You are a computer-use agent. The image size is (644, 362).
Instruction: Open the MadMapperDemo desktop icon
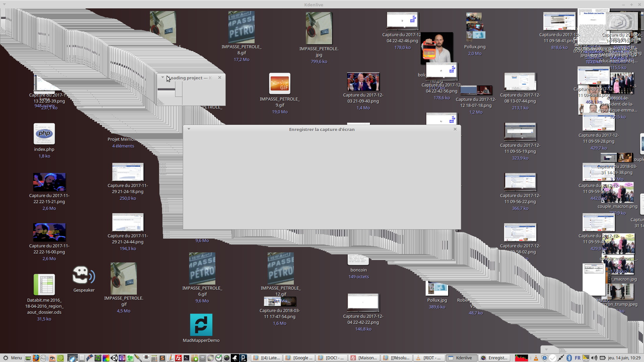pyautogui.click(x=201, y=325)
